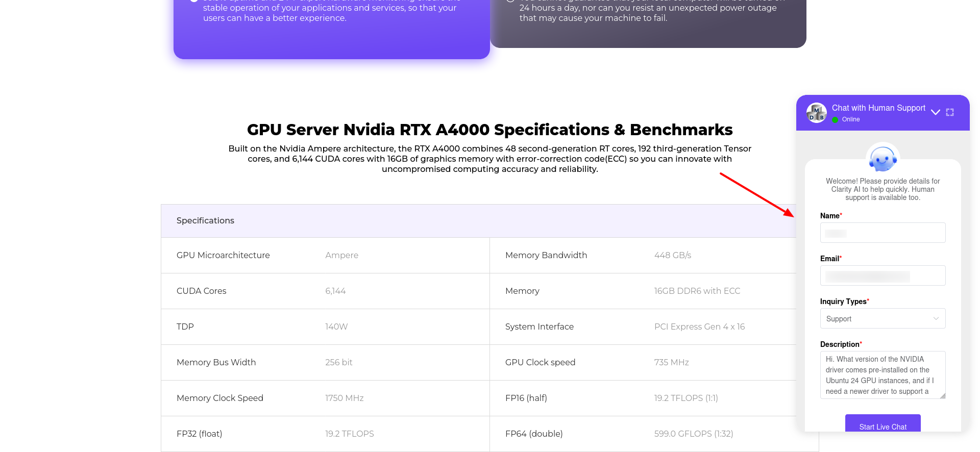Select the '599.0 GFLOPS (1:32)' value
Screen dimensions: 980x452
(694, 434)
